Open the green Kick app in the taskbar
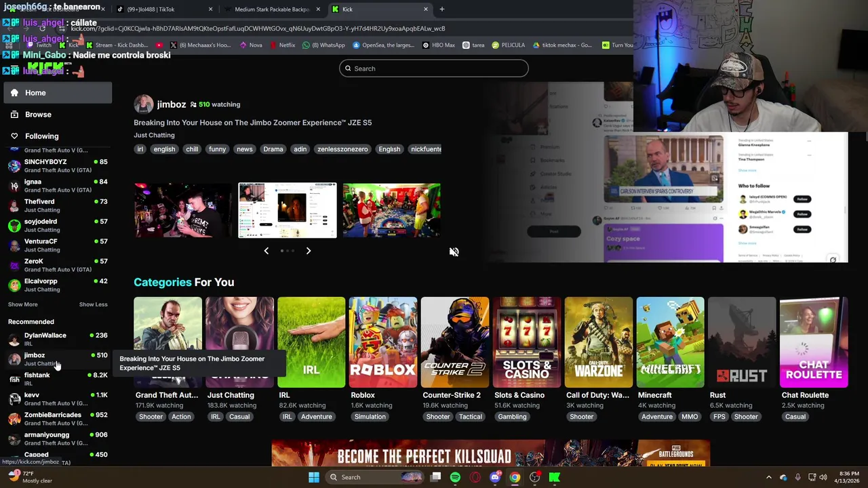The height and width of the screenshot is (488, 868). click(x=554, y=477)
